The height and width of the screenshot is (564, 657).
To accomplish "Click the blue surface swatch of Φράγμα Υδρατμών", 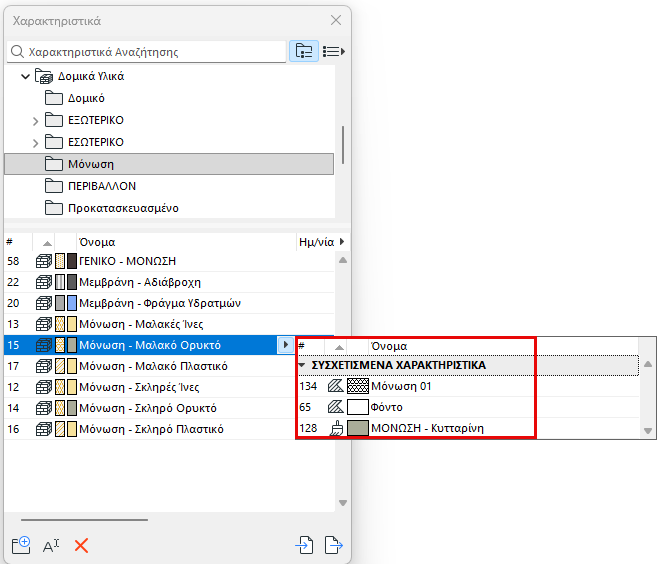I will pyautogui.click(x=72, y=303).
